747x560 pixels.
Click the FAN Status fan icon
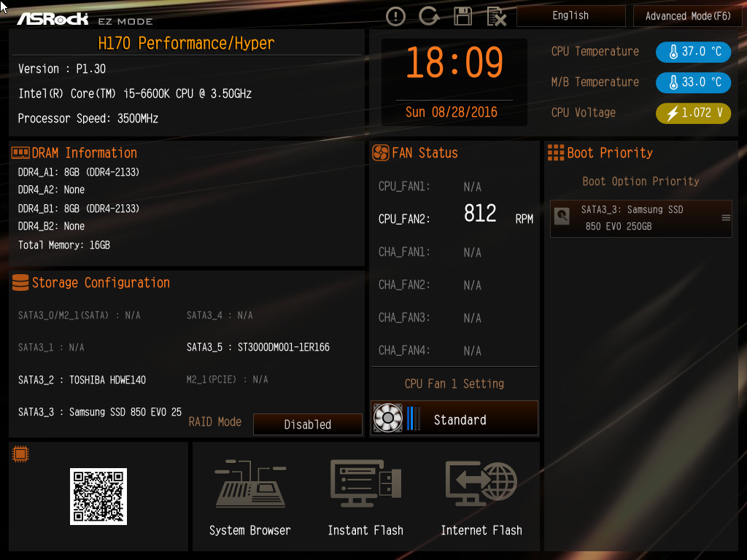click(x=381, y=153)
